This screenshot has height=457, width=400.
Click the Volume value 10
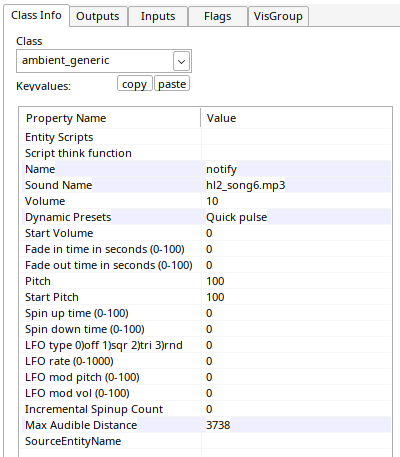click(x=212, y=201)
